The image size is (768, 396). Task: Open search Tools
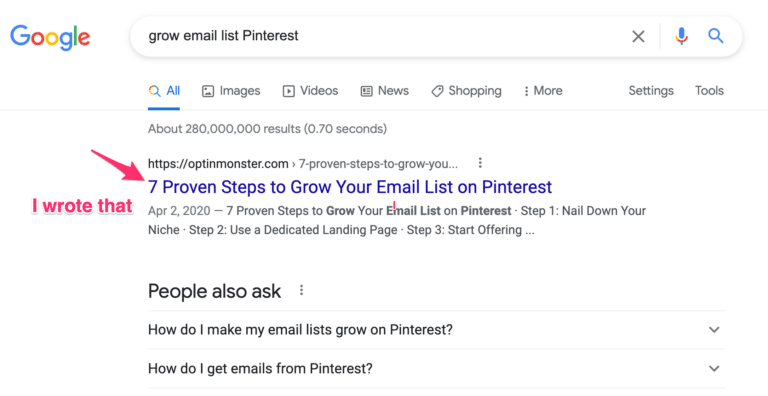(x=709, y=91)
